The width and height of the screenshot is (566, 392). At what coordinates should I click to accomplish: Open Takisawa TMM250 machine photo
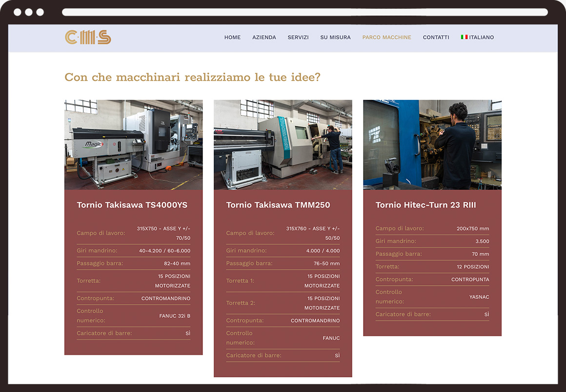(283, 145)
